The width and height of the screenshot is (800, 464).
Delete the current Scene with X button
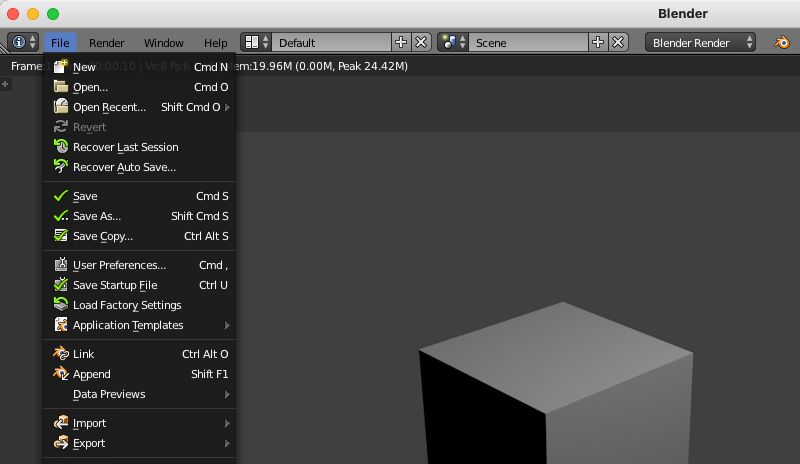pyautogui.click(x=618, y=42)
